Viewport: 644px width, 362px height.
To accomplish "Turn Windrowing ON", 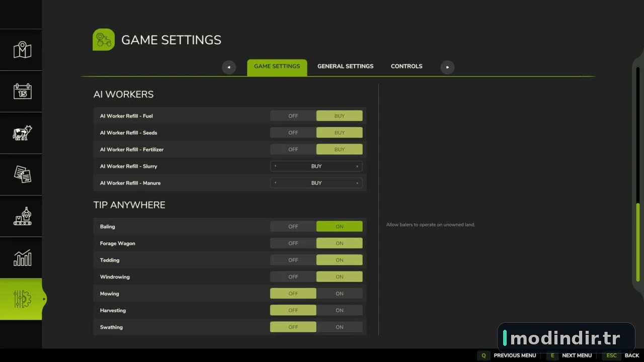I will coord(340,277).
